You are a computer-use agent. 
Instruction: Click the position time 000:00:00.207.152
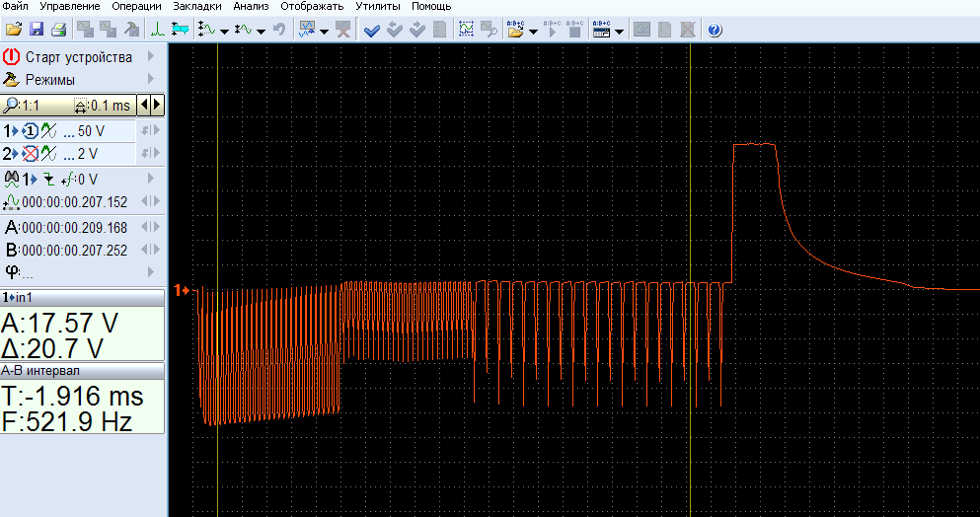74,202
